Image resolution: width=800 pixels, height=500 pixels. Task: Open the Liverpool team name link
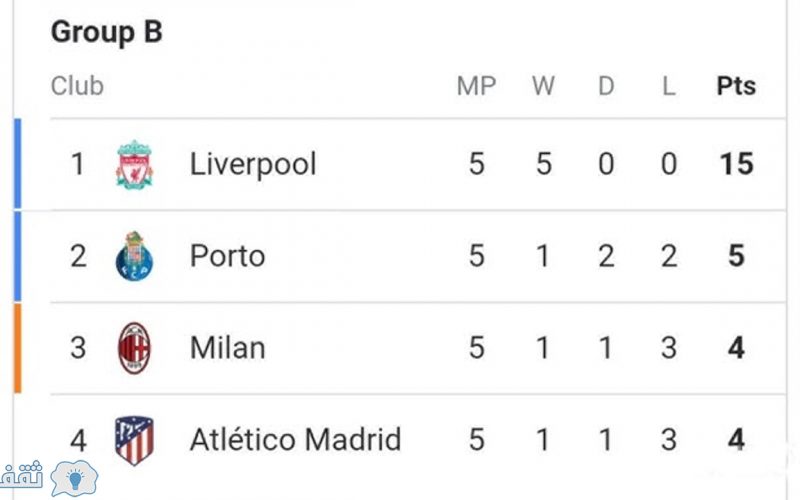point(253,164)
